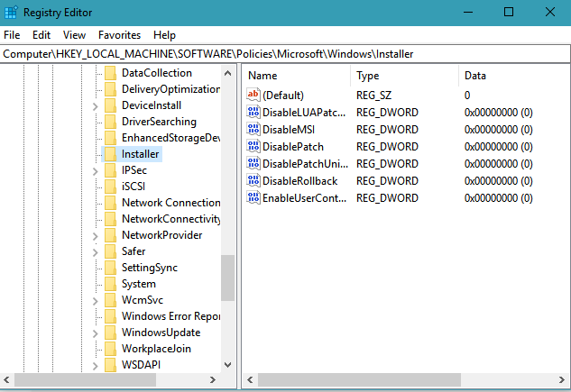This screenshot has height=392, width=571.
Task: Click the EnableUserControl value icon
Action: (x=253, y=198)
